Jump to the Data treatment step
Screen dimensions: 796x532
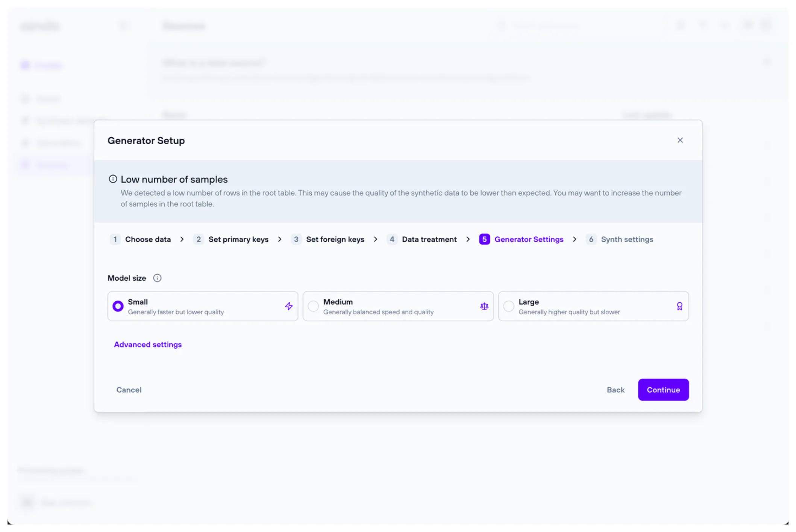click(x=429, y=239)
